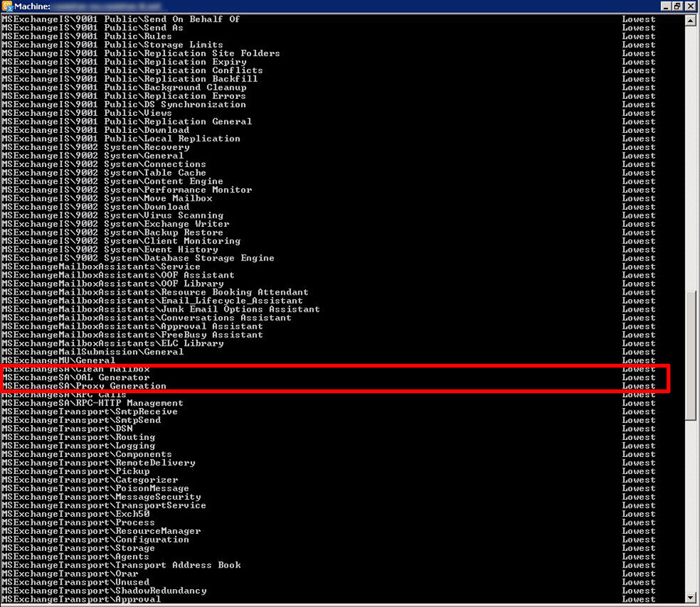The height and width of the screenshot is (607, 700).
Task: Click 'MSExchangeTransport\ResourceManager' row
Action: tap(328, 531)
